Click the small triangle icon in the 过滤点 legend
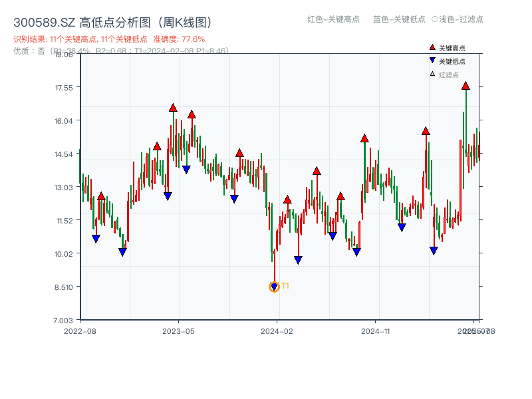The image size is (532, 399). click(432, 74)
